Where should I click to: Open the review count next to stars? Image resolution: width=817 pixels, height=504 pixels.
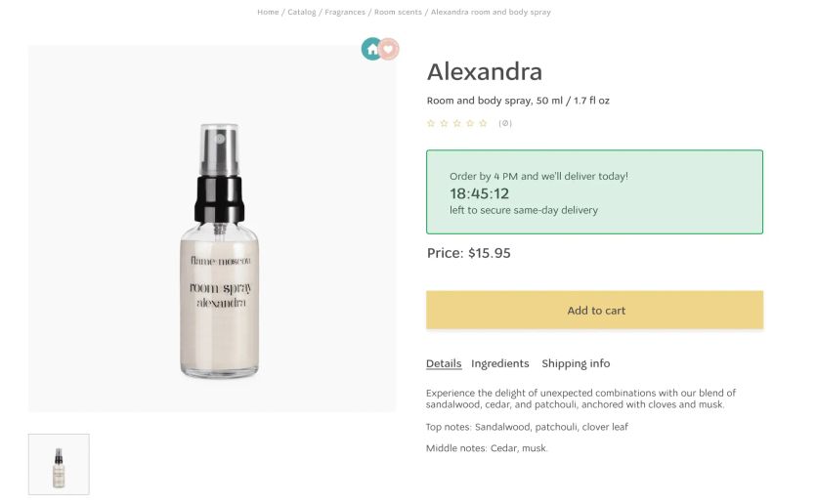(x=505, y=123)
